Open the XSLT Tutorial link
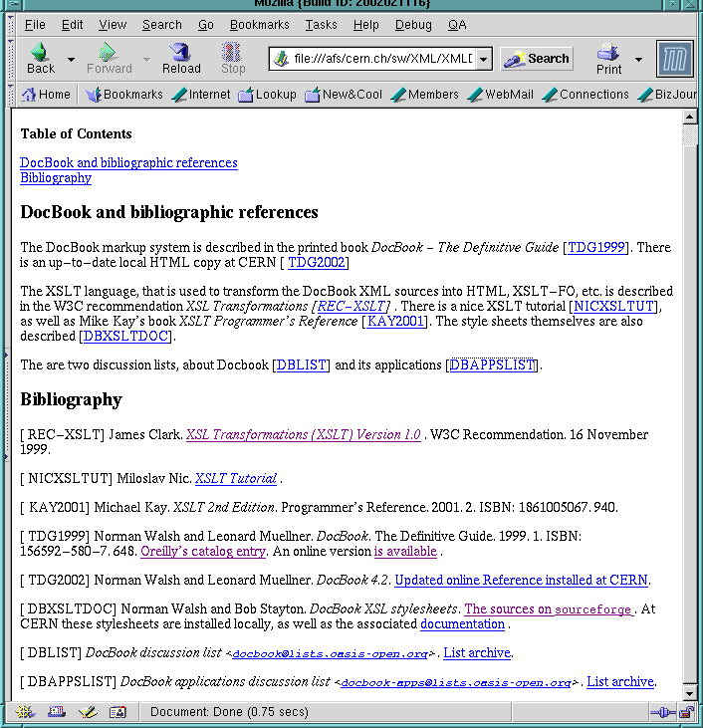The image size is (703, 728). 235,479
